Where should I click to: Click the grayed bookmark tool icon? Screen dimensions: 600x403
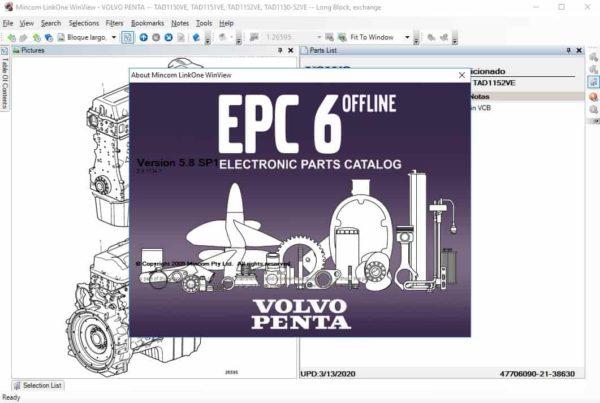pyautogui.click(x=222, y=37)
